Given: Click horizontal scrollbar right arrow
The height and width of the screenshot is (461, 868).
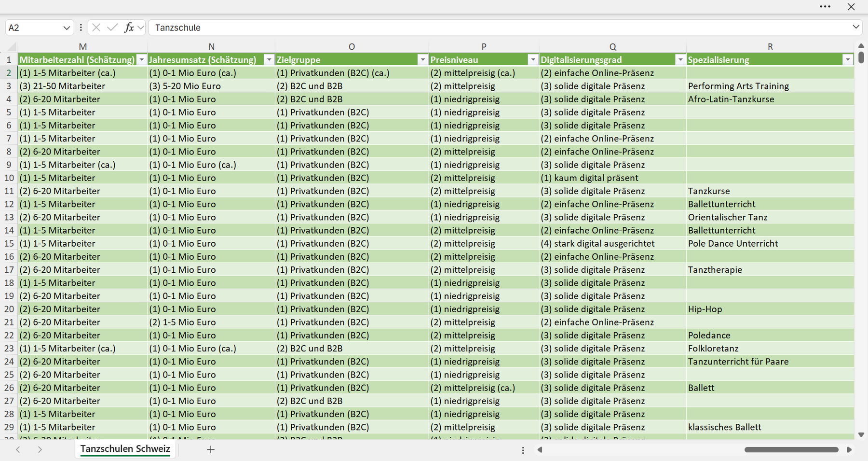Looking at the screenshot, I should click(849, 450).
